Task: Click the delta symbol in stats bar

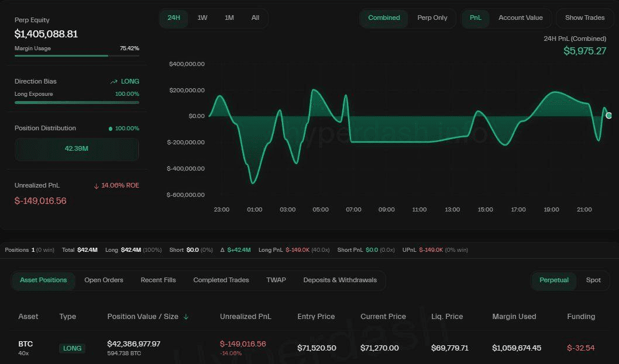Action: click(x=222, y=250)
